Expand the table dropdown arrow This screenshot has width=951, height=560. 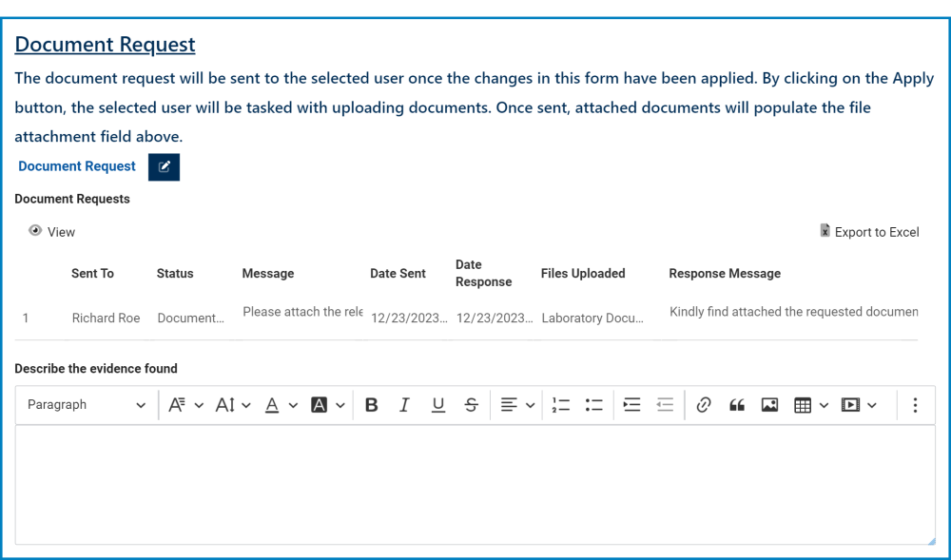point(824,405)
